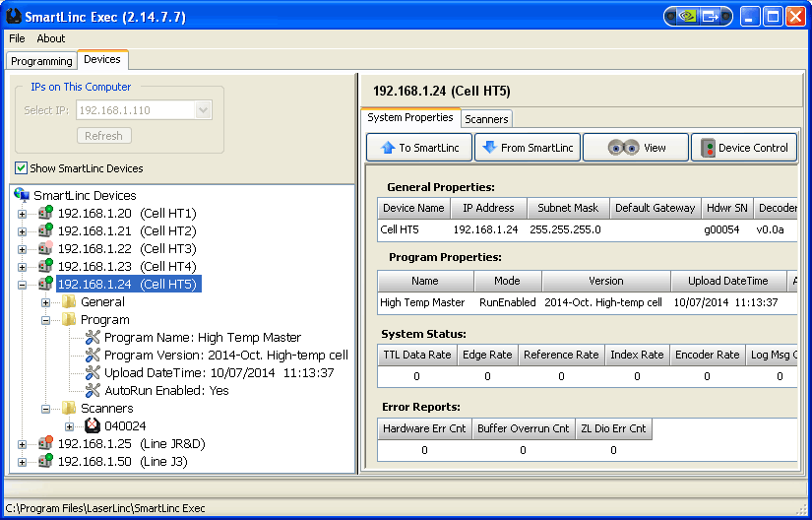The width and height of the screenshot is (812, 520).
Task: Click the Program folder icon
Action: 68,320
